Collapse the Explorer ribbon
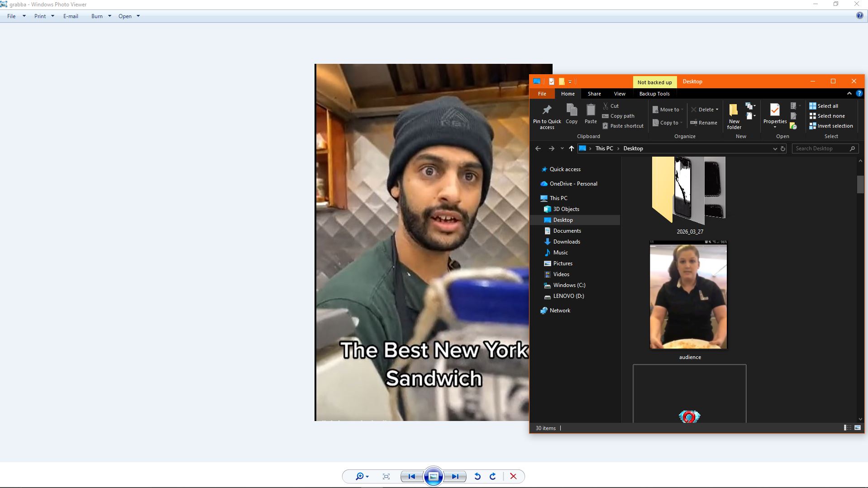 pyautogui.click(x=849, y=94)
